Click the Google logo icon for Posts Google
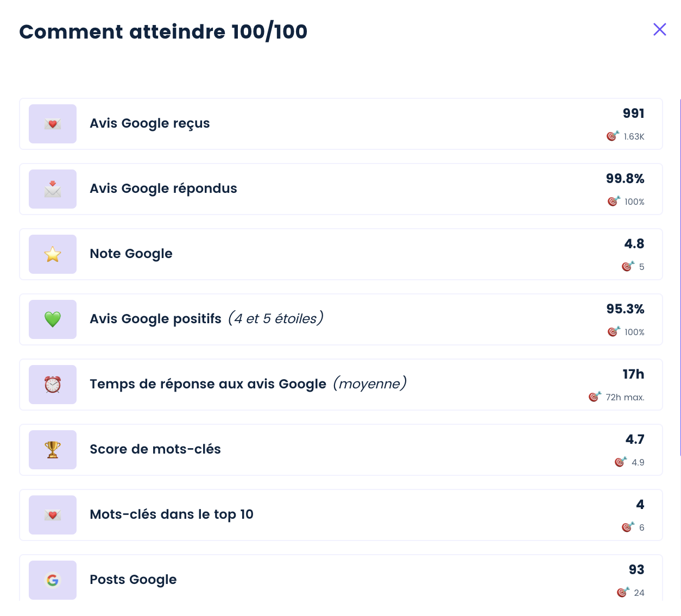This screenshot has width=681, height=616. click(x=53, y=580)
